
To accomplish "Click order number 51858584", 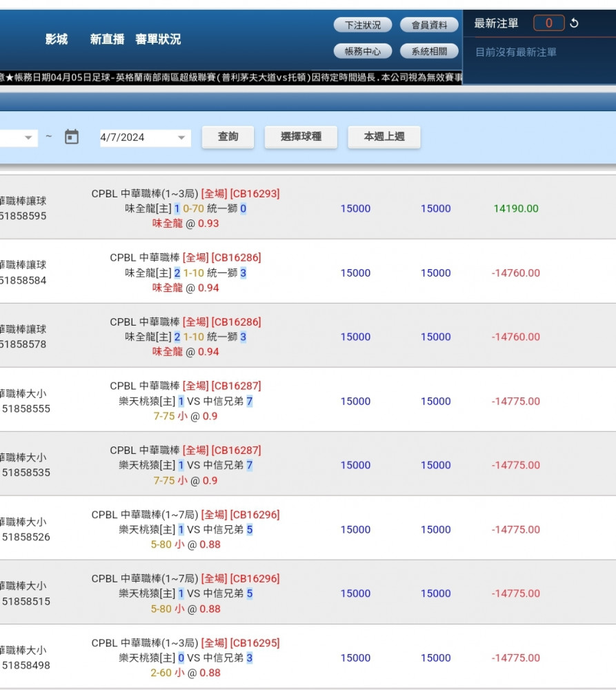I will coord(23,280).
